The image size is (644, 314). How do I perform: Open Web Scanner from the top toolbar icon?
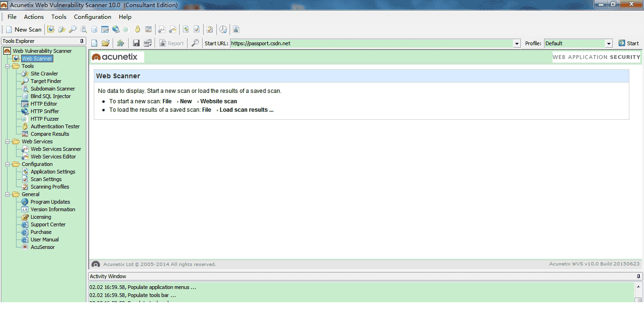pyautogui.click(x=50, y=29)
